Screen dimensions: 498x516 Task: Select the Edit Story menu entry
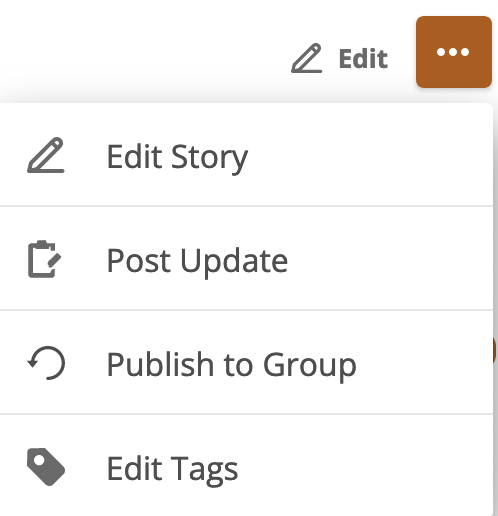click(x=246, y=155)
